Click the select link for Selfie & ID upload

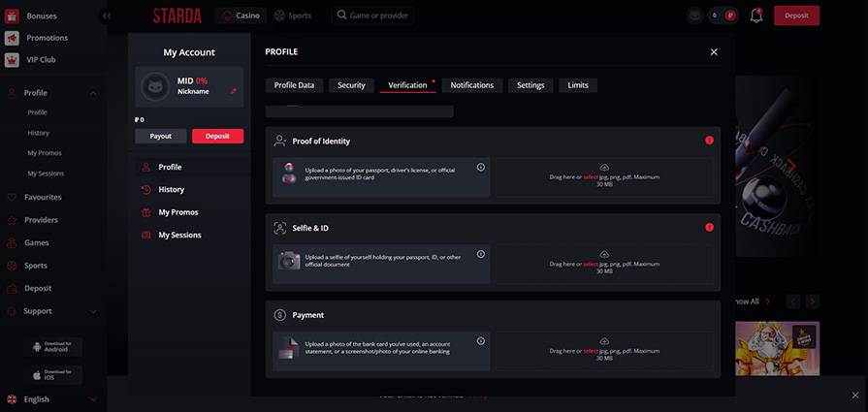pos(591,265)
